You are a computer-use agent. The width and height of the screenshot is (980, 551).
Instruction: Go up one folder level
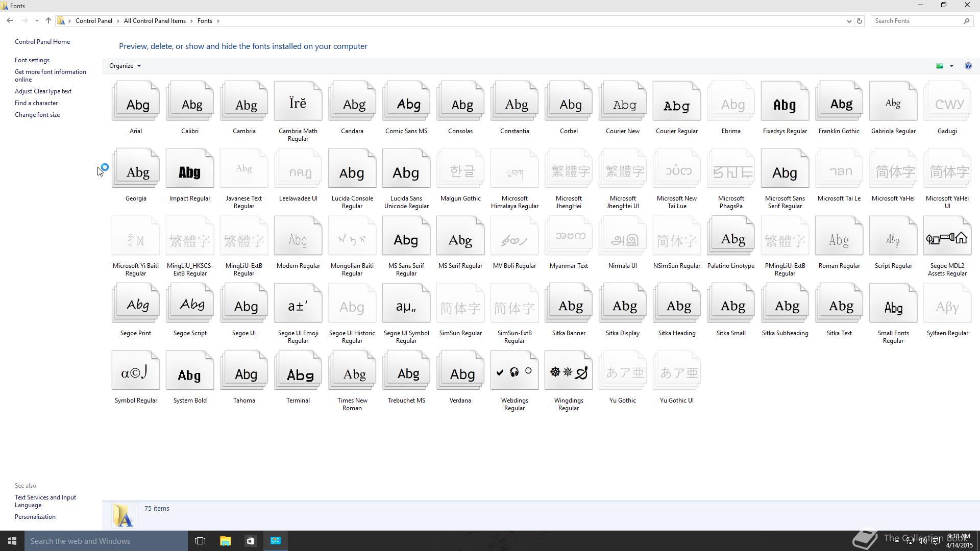coord(48,21)
